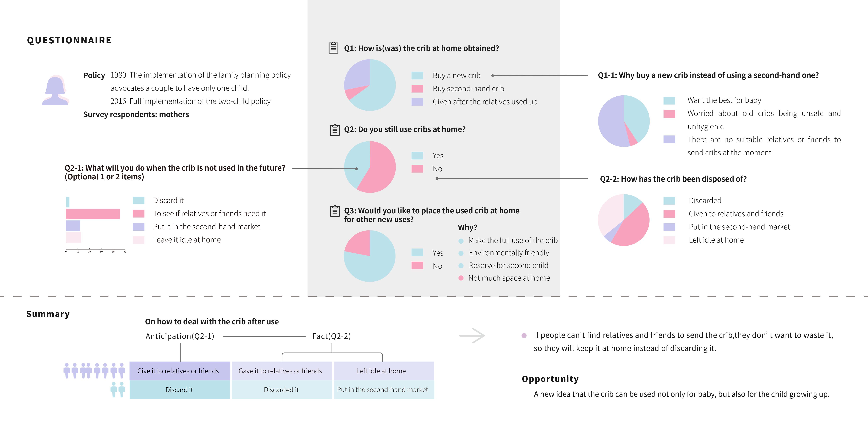Click the 'Discarded it' summary box
Viewport: 868px width, 434px height.
(x=281, y=390)
